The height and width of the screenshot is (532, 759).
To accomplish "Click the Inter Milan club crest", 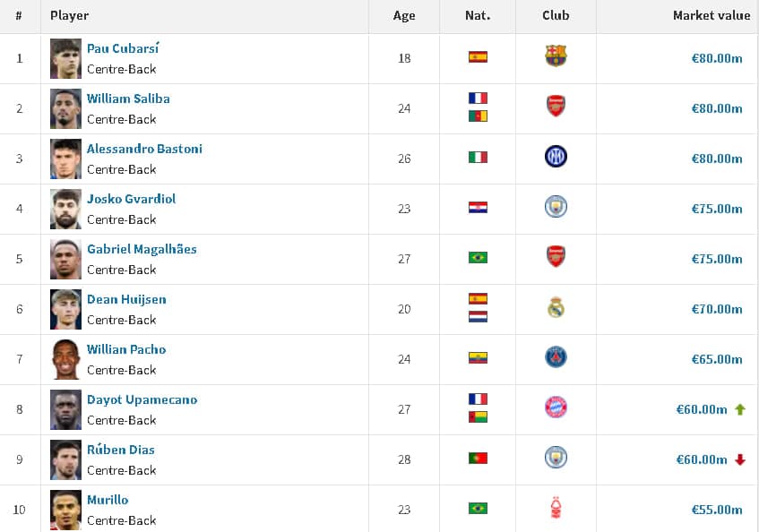I will (x=556, y=157).
